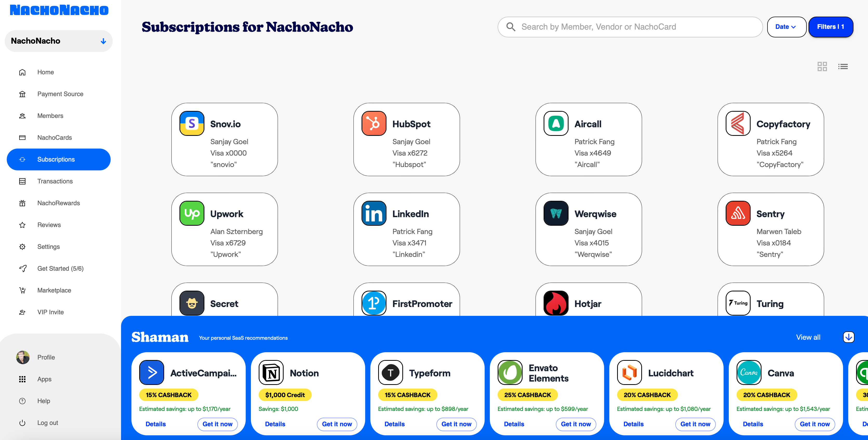Switch to the Subscriptions section
Viewport: 868px width, 440px height.
click(x=56, y=159)
